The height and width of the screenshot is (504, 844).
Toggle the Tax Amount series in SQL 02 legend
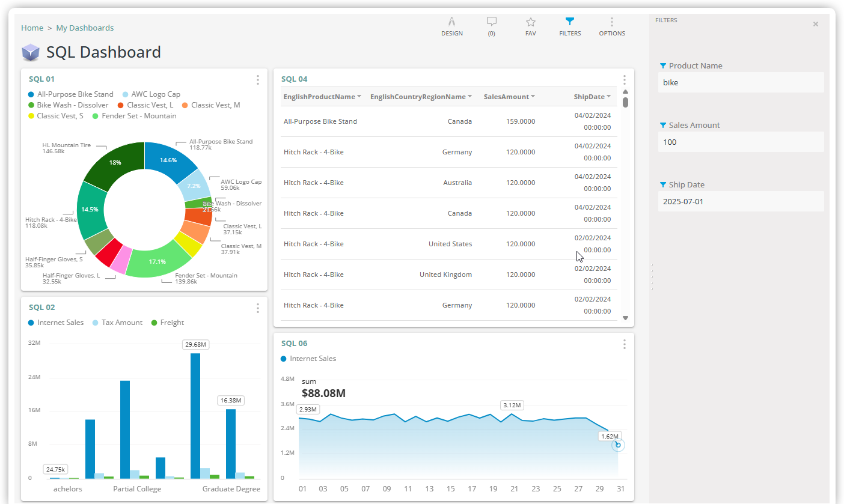click(x=117, y=323)
